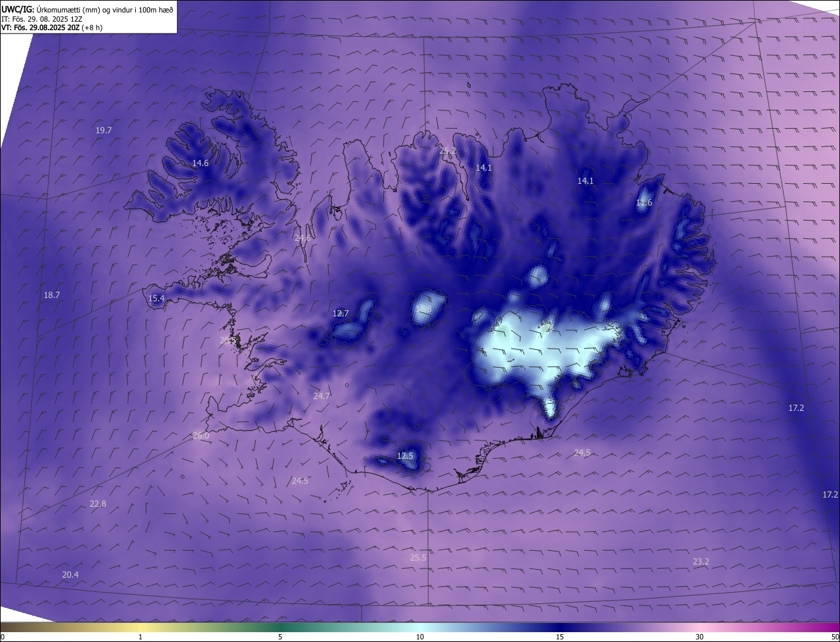
Task: Click the 23.2 value label
Action: (x=701, y=562)
